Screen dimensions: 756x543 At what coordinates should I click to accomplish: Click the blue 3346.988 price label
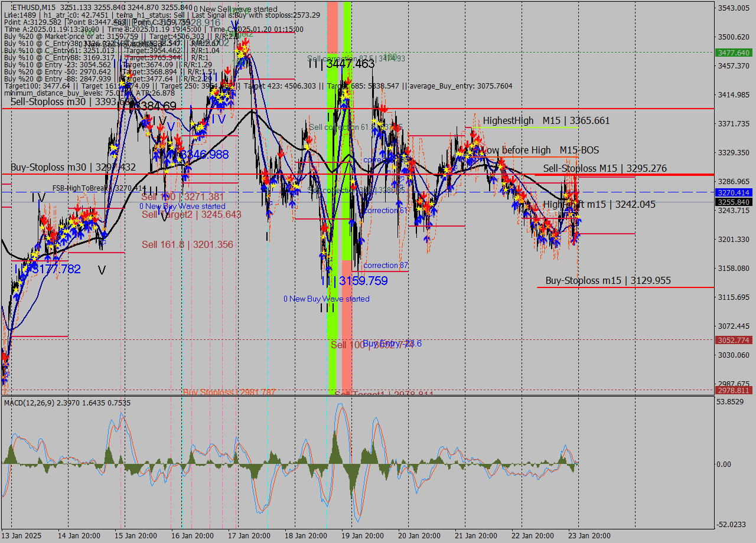coord(206,154)
